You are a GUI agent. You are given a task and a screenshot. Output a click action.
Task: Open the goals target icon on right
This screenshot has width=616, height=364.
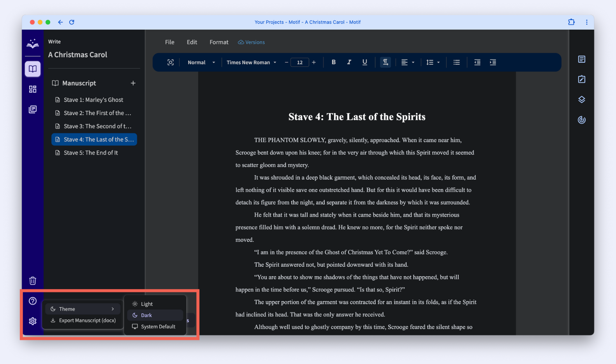[x=582, y=120]
